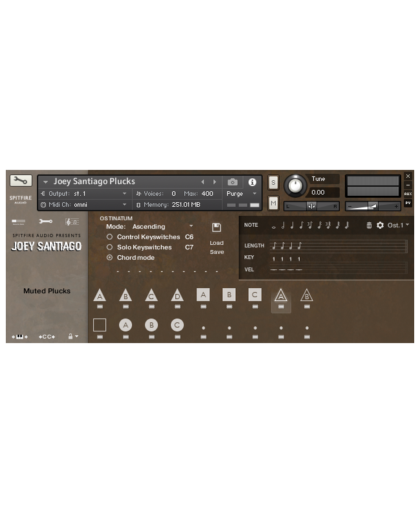Screen dimensions: 420x513
Task: Select the whole note length
Action: tap(274, 226)
